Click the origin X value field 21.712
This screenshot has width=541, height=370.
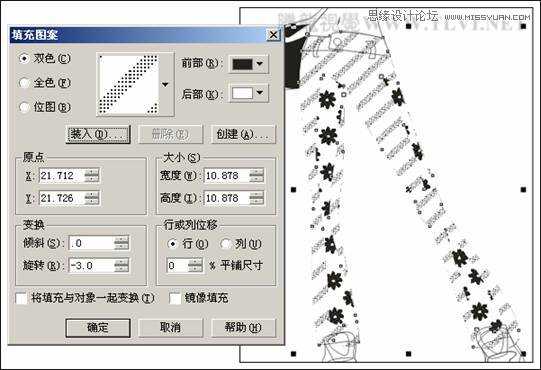(62, 176)
